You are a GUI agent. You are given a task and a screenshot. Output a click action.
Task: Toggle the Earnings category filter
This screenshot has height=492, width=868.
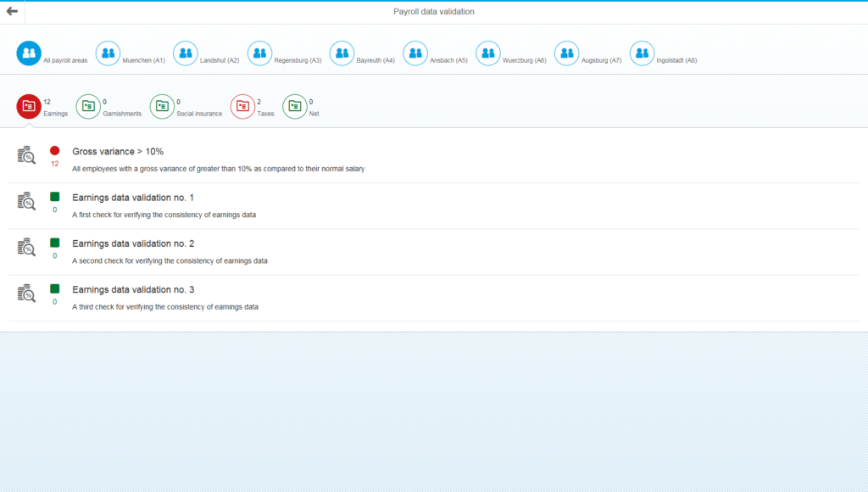pos(28,106)
